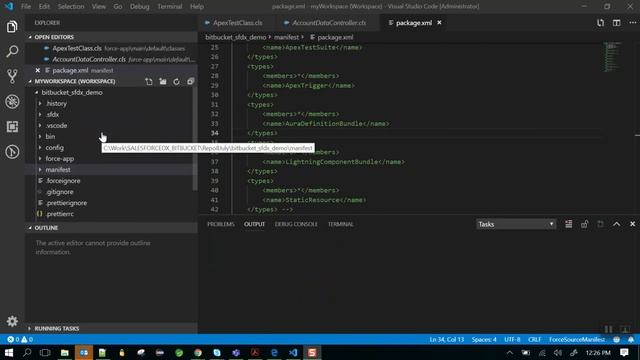Toggle output scroll lock
The image size is (640, 360).
tap(584, 224)
